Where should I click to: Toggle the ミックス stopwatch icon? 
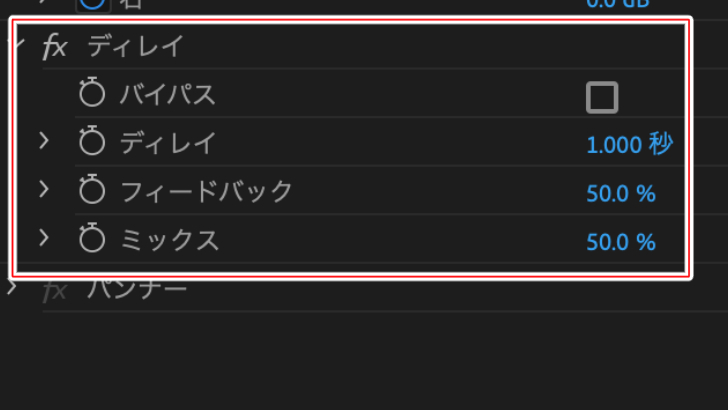[92, 237]
